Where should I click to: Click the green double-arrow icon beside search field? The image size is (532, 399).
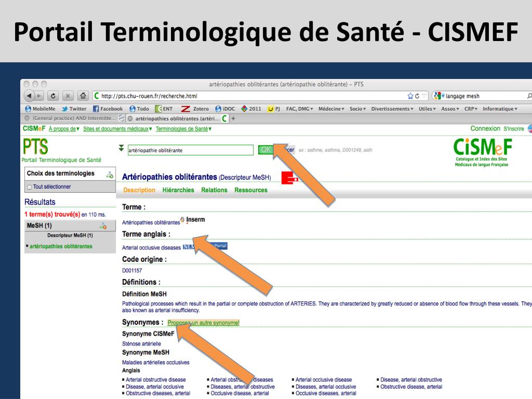pos(121,148)
